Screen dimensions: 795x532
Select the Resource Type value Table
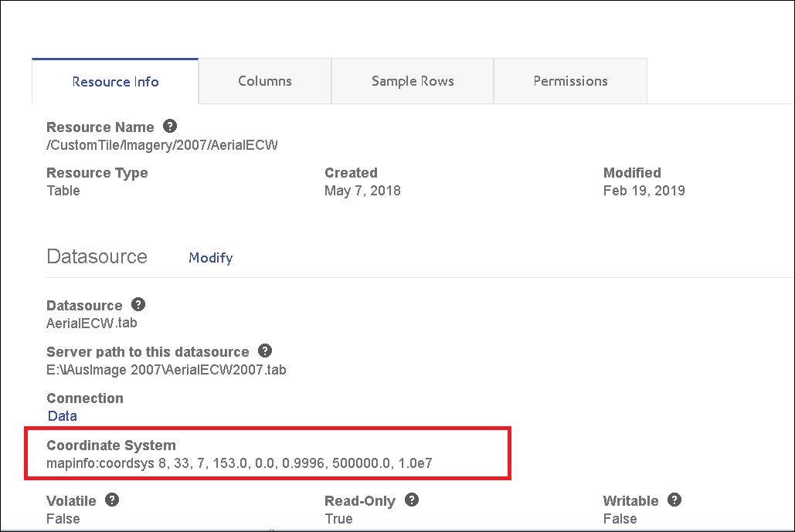click(63, 191)
